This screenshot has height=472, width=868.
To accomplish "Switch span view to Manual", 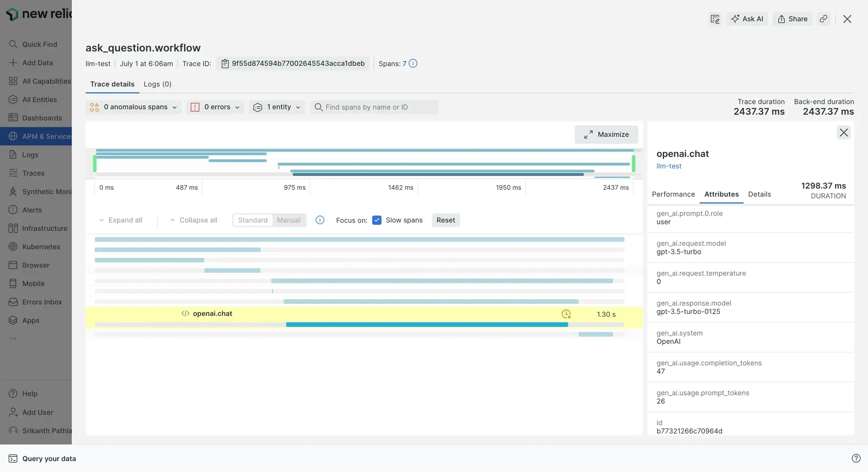I will pyautogui.click(x=288, y=220).
